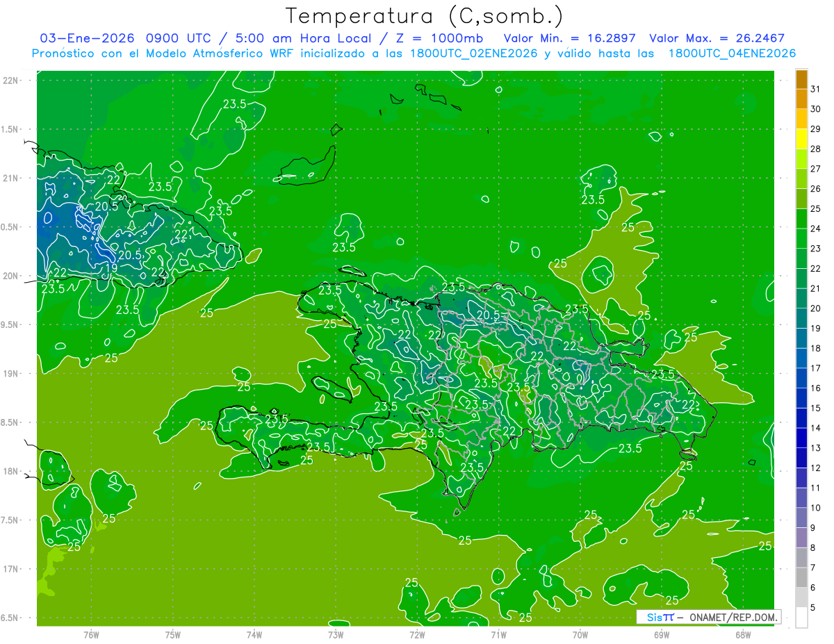Click the "19N" latitude axis label
Screen dimensions: 834x644
point(11,374)
